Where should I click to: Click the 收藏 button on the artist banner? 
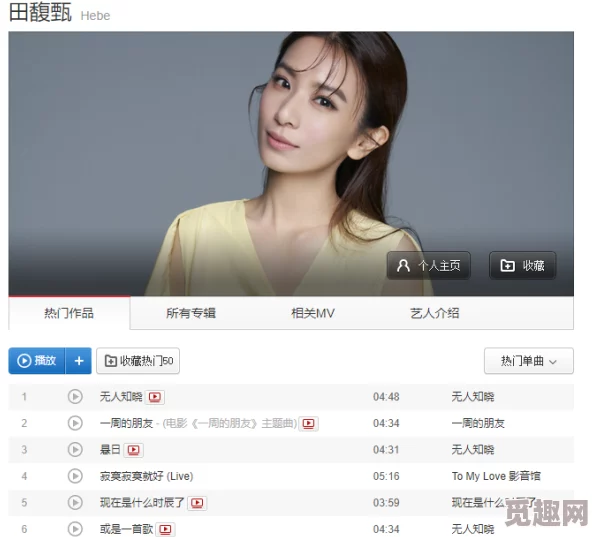point(522,265)
